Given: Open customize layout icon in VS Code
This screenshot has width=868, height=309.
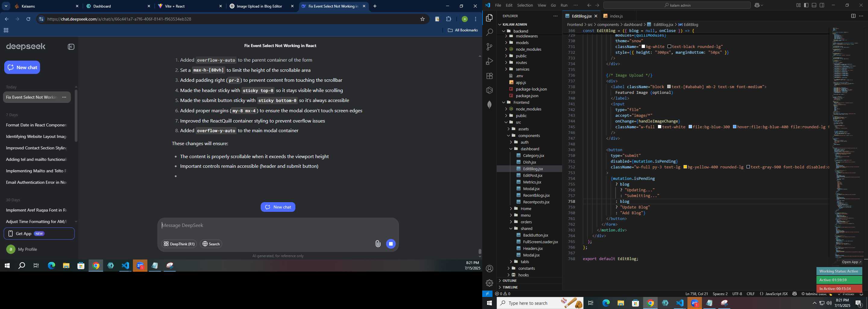Looking at the screenshot, I should 799,5.
